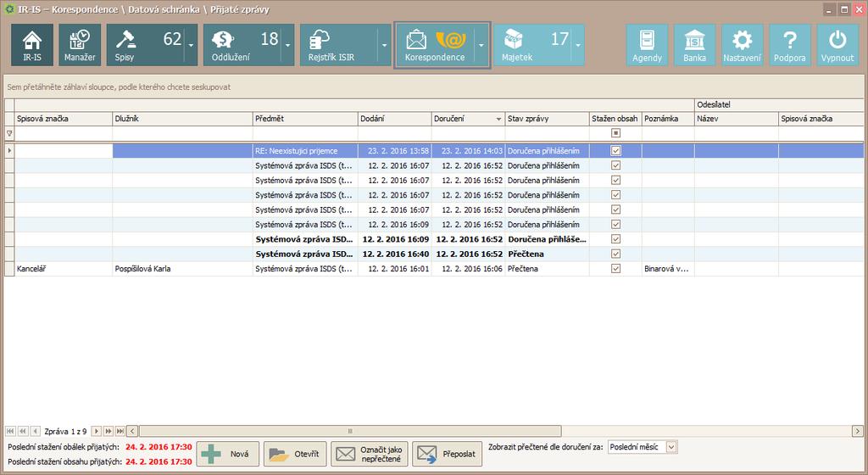Click the horizontal scrollbar thumb
Viewport: 868px width, 475px height.
pos(350,431)
